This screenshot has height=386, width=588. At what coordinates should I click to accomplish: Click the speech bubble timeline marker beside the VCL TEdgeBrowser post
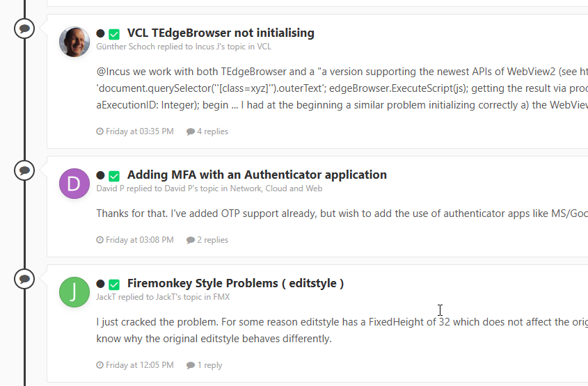point(24,29)
